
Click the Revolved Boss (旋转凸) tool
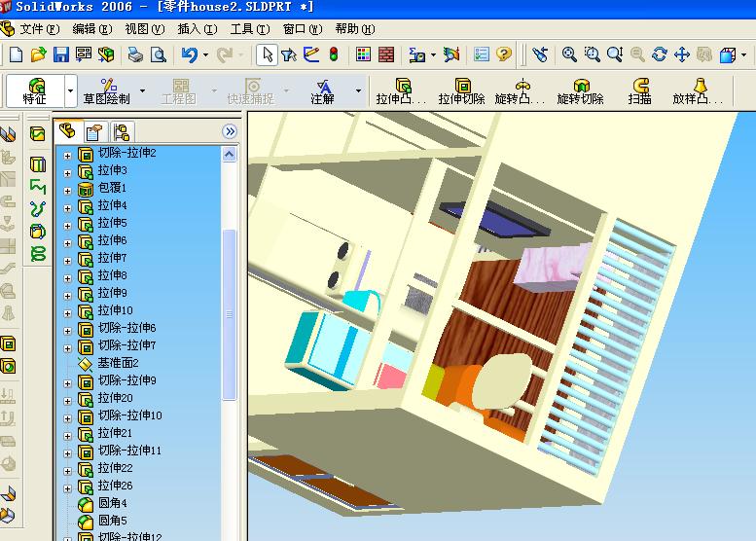point(521,91)
